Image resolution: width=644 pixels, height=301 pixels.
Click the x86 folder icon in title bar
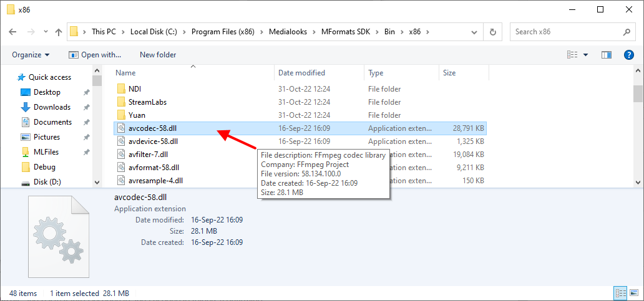point(11,9)
